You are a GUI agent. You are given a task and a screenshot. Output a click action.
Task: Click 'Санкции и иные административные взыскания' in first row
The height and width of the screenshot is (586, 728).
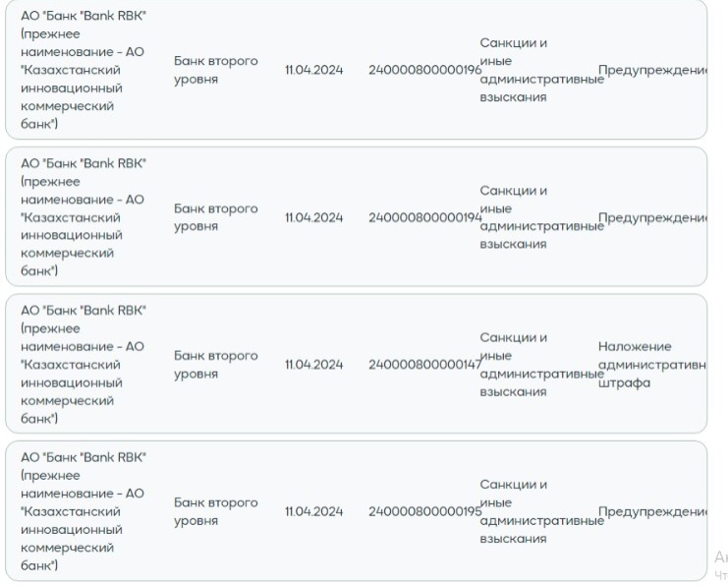tap(541, 70)
